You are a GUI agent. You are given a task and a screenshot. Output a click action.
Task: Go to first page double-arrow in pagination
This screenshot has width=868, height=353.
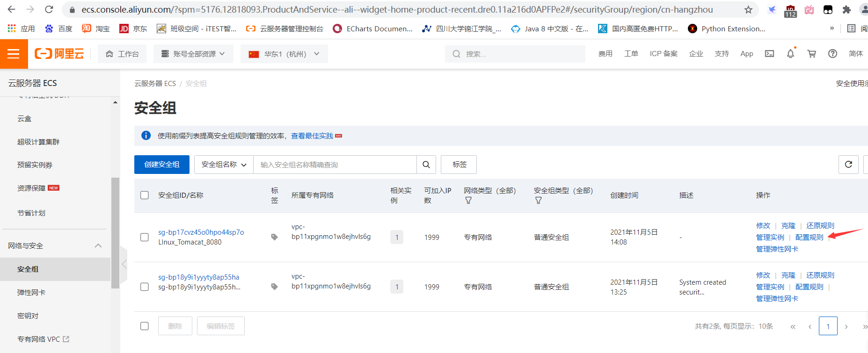click(x=793, y=326)
